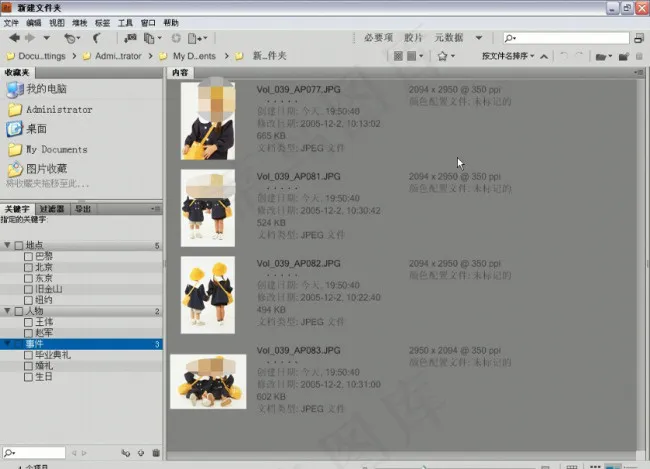Enable the 婚礼 keyword checkbox

pyautogui.click(x=29, y=366)
